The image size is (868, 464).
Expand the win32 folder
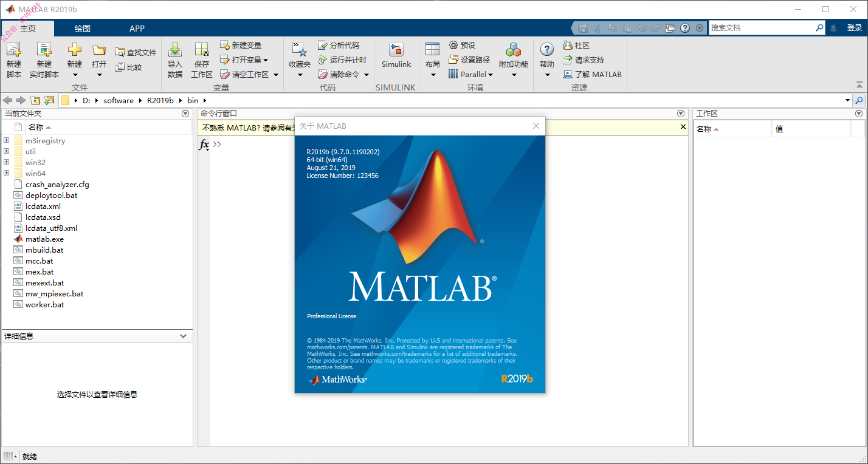(x=7, y=163)
